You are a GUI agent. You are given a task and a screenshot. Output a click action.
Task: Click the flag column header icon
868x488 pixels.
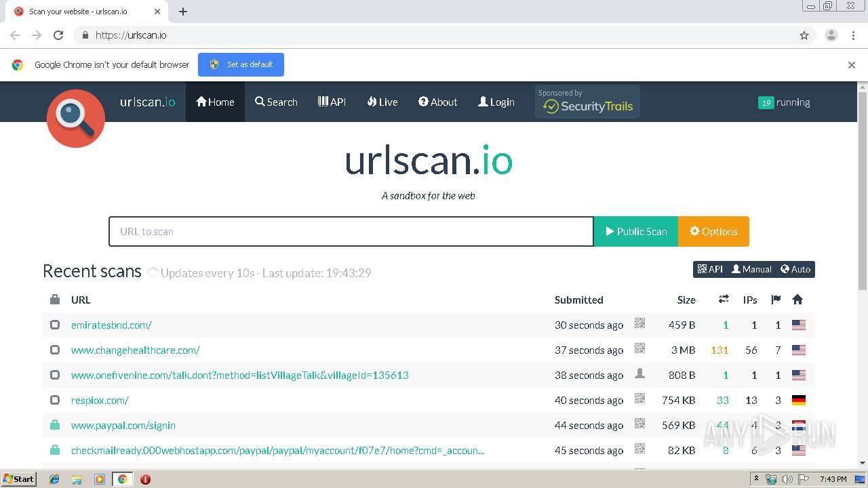[776, 300]
